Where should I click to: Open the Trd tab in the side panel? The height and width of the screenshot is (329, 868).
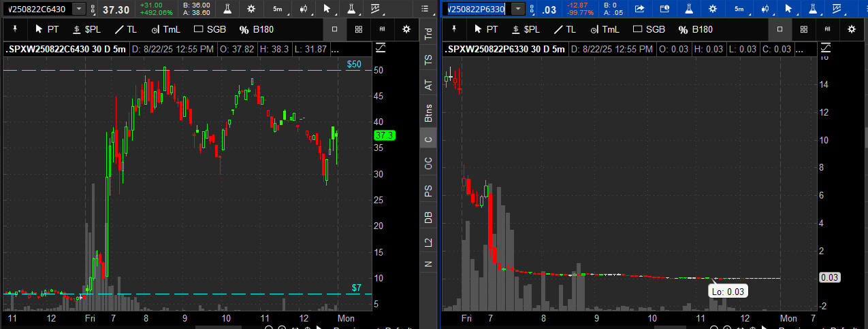428,34
